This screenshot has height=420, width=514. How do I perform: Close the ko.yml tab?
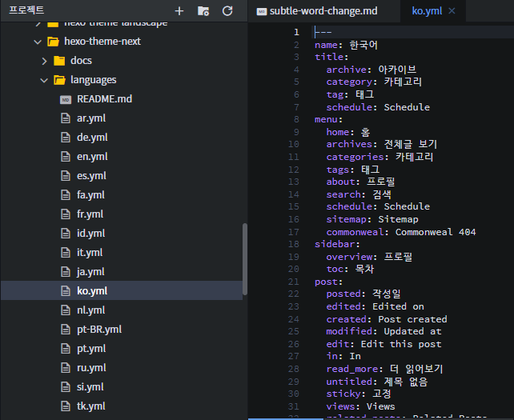click(452, 11)
